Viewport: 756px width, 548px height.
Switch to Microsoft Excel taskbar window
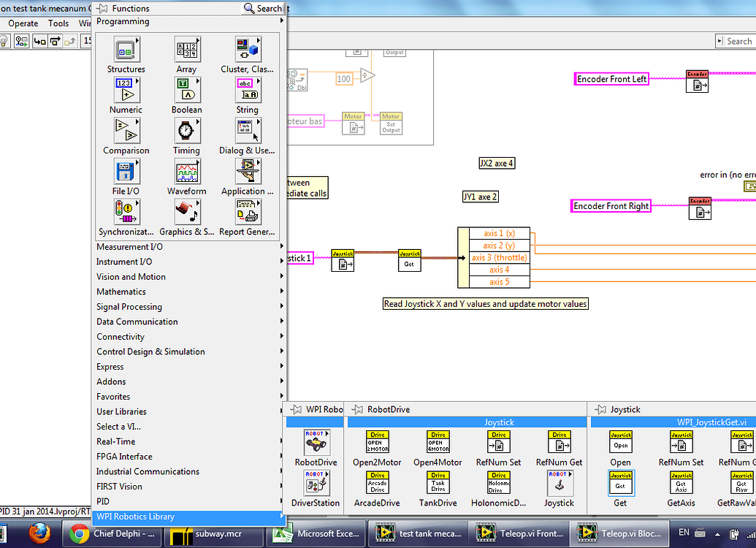click(x=316, y=533)
